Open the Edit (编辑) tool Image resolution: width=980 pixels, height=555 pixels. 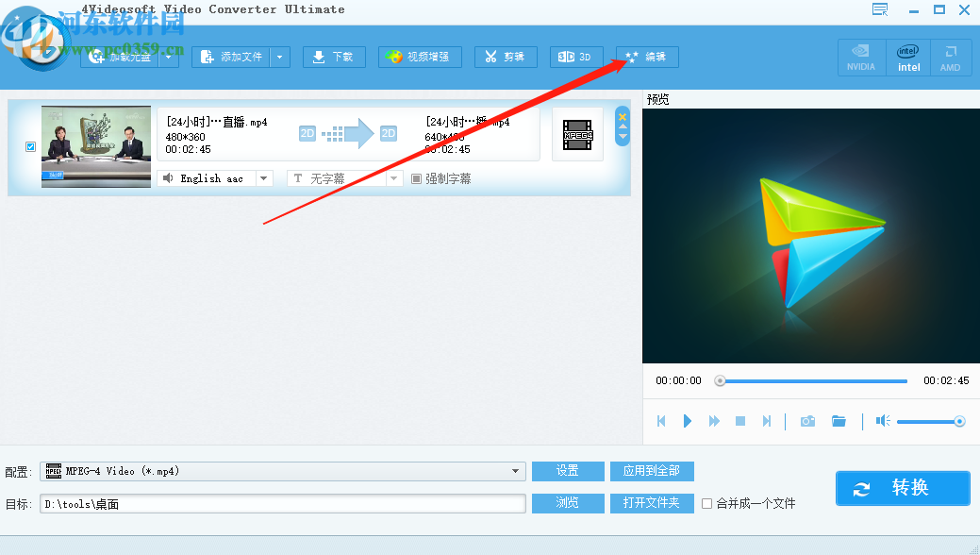[x=646, y=57]
